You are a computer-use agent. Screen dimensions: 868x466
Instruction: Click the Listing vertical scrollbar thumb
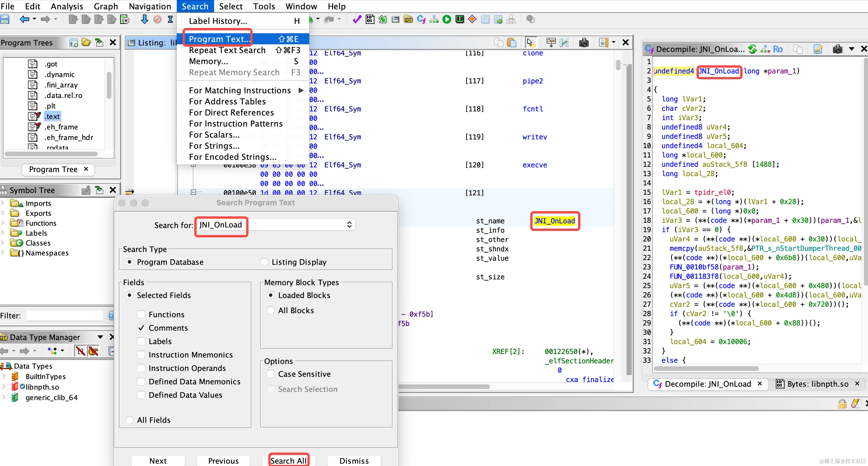click(618, 65)
